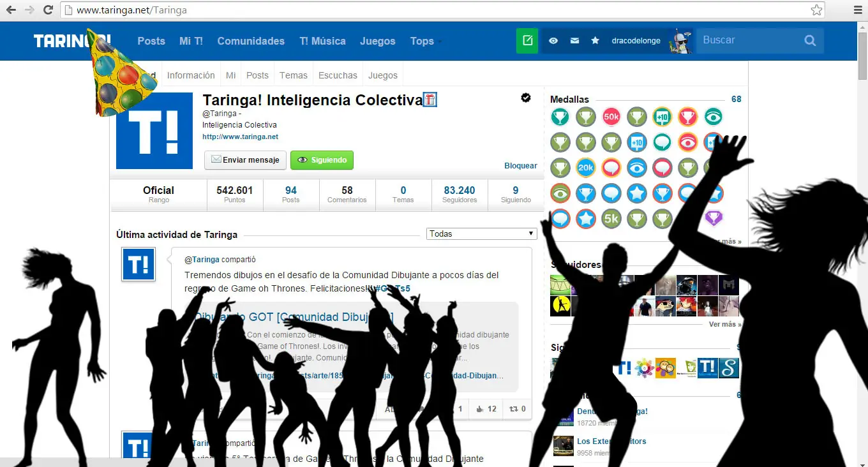Viewport: 868px width, 467px height.
Task: Switch to the Juegos profile tab
Action: pos(383,75)
